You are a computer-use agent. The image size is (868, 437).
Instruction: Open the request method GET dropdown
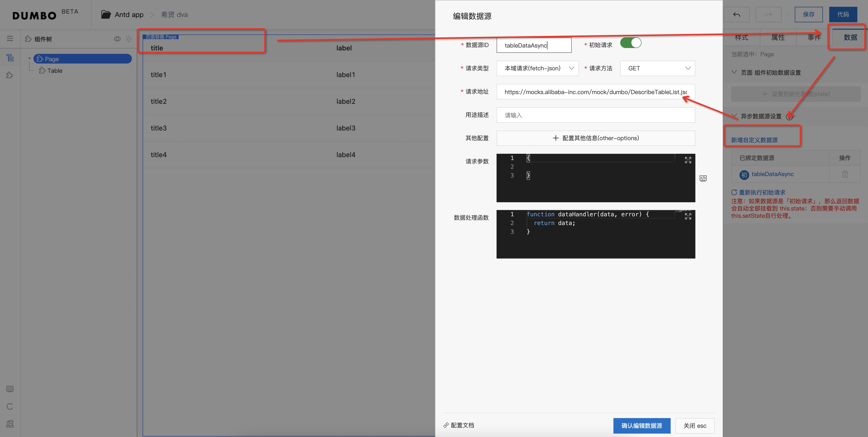click(x=657, y=68)
